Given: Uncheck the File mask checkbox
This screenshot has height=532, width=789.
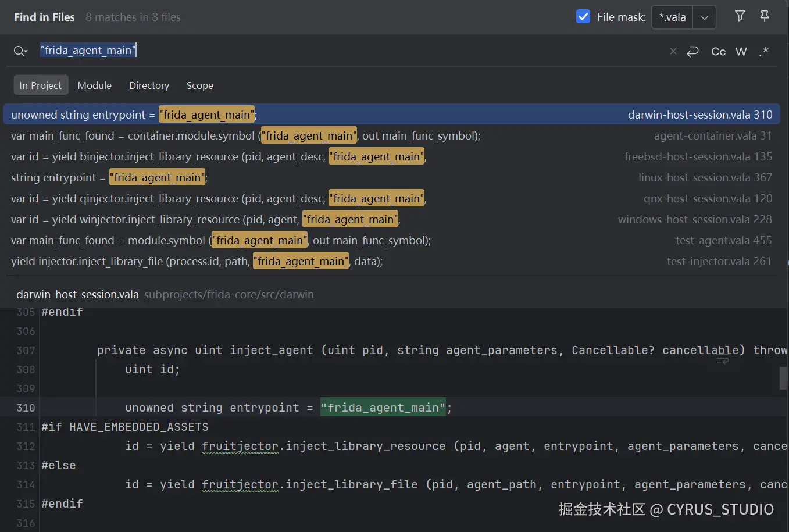Looking at the screenshot, I should point(583,17).
